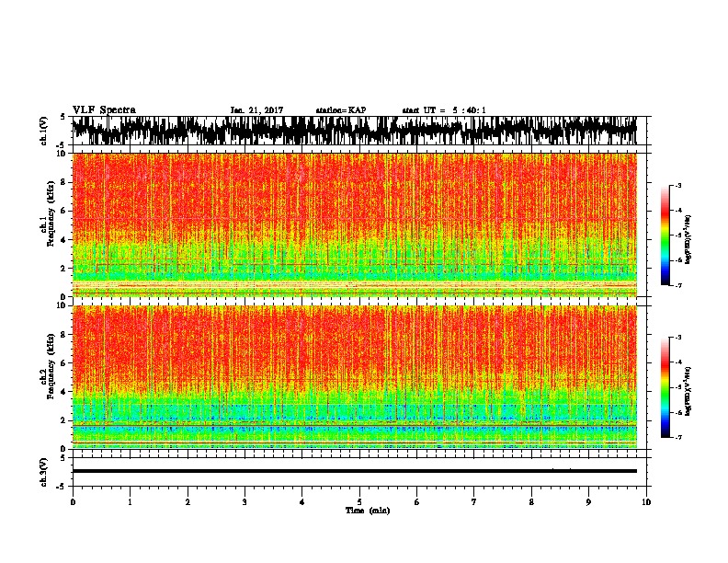
Task: Click the "station=KAP" label
Action: tap(341, 110)
